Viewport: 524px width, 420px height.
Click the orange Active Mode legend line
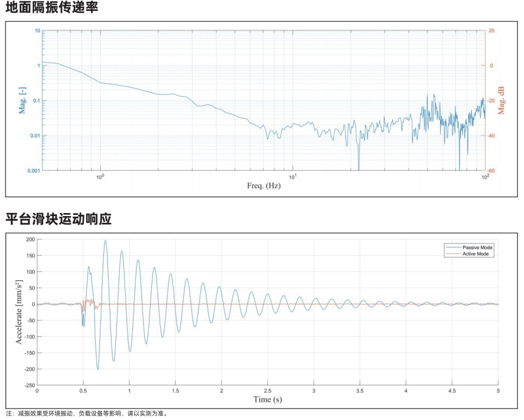click(x=452, y=254)
